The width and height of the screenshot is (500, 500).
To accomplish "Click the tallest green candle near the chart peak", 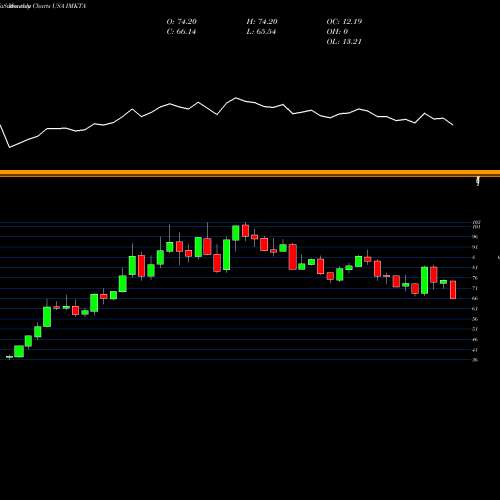I will [x=227, y=254].
